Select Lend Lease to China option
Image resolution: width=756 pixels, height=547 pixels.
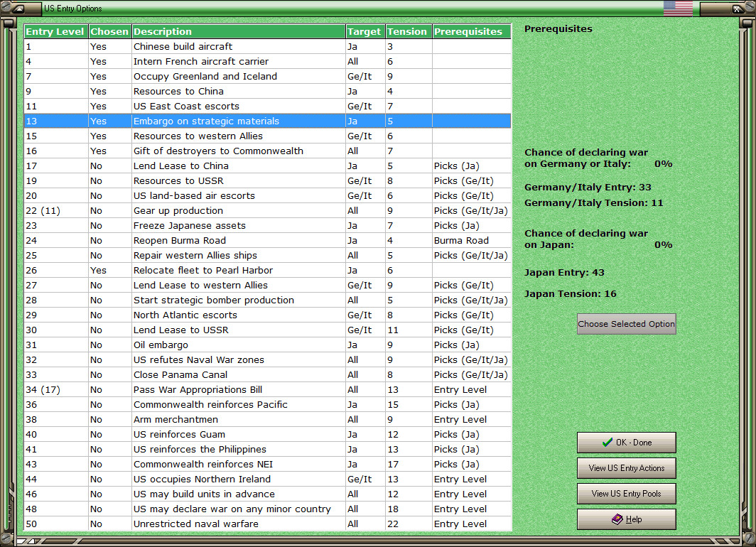click(268, 166)
